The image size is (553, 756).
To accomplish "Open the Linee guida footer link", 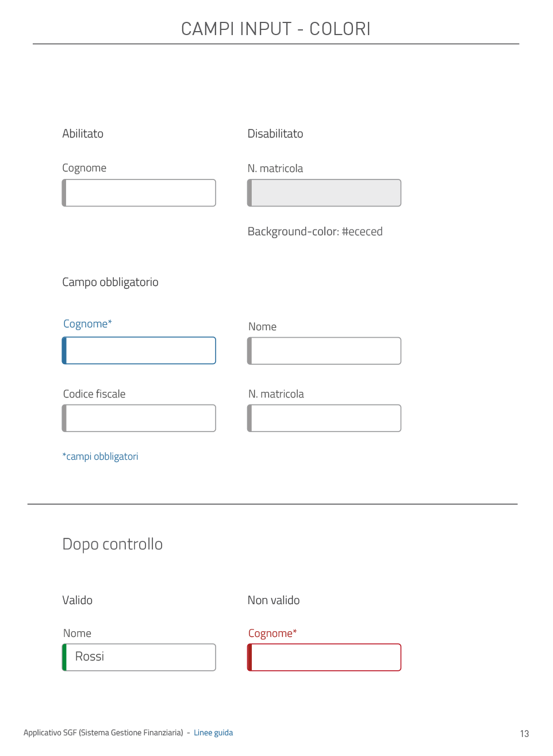I will [x=213, y=732].
